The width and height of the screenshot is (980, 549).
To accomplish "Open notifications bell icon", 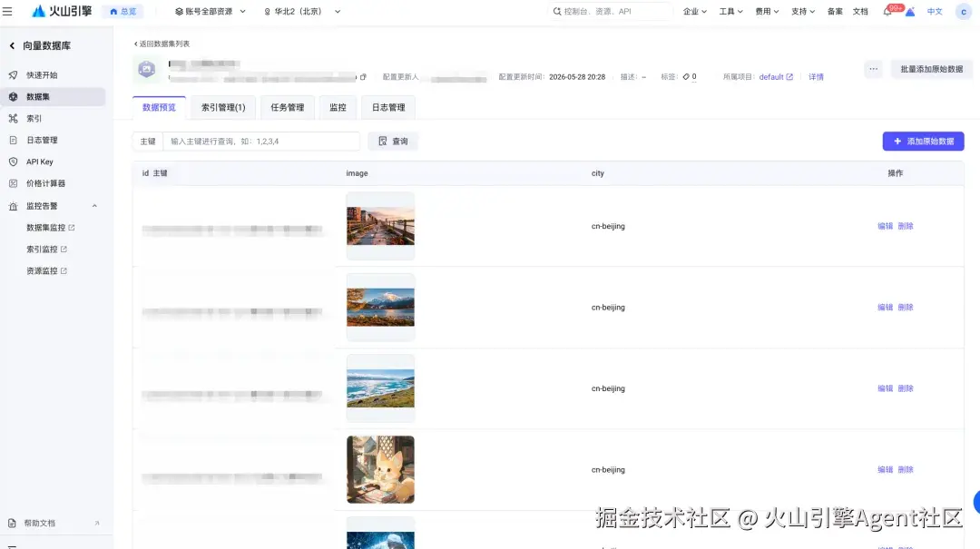I will point(887,12).
